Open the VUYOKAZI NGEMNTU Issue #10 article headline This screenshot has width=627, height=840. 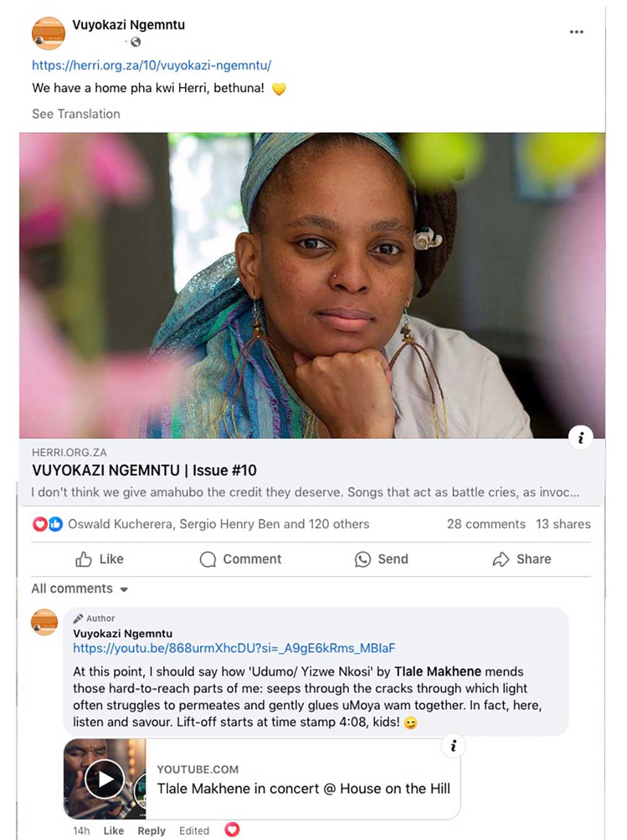pyautogui.click(x=144, y=471)
